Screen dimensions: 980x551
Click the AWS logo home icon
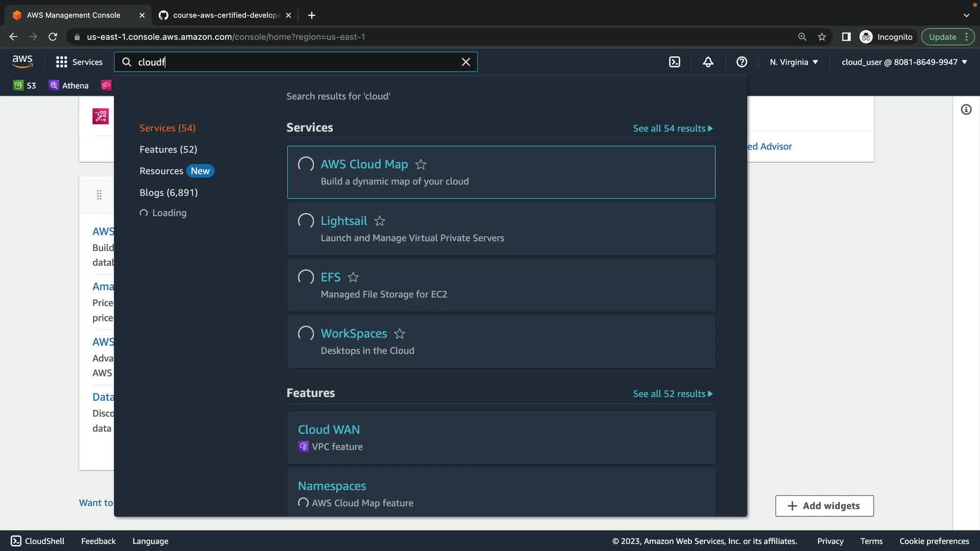point(22,62)
